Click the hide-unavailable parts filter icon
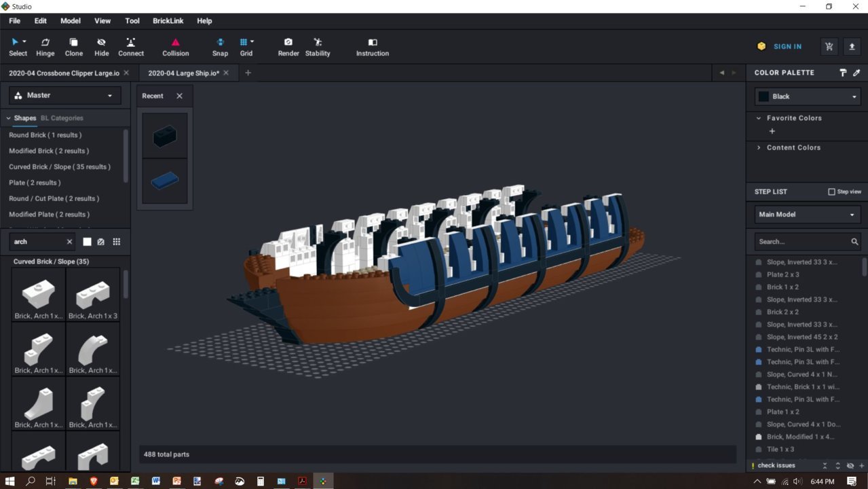 tap(101, 242)
